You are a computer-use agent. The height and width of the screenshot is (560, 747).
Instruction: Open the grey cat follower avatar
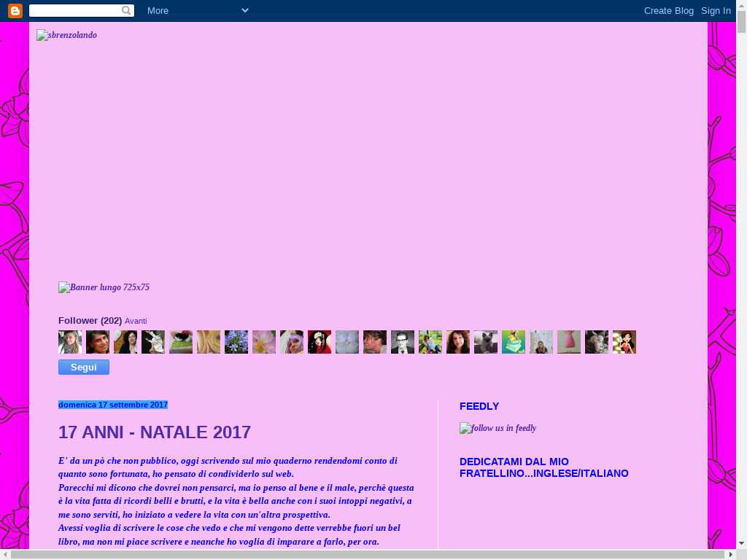[486, 342]
